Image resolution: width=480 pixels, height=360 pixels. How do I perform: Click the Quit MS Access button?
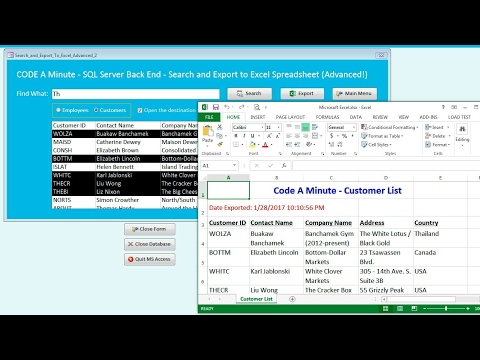point(150,259)
